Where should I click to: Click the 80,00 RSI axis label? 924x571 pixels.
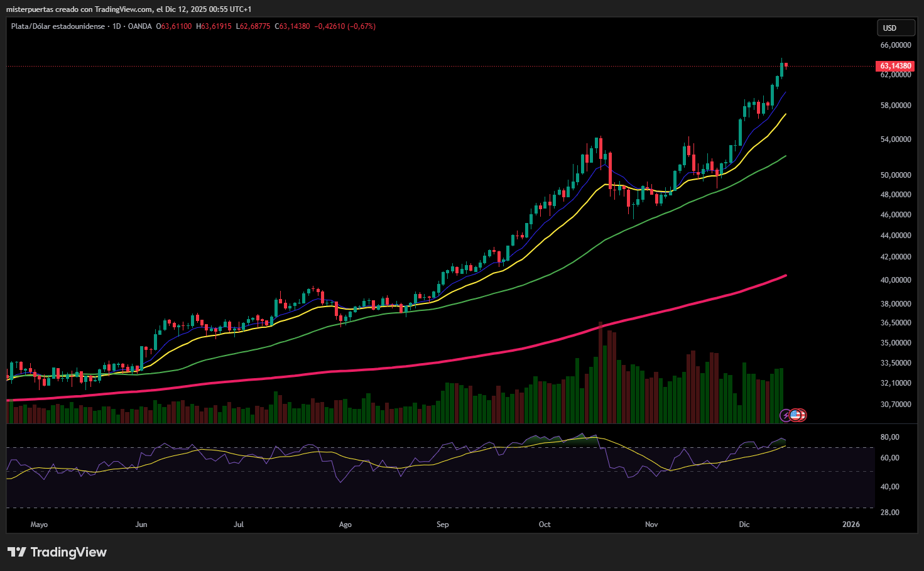tap(889, 437)
